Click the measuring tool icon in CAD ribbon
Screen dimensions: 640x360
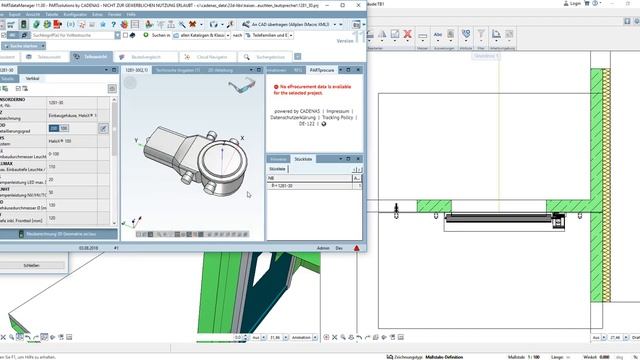(x=422, y=35)
